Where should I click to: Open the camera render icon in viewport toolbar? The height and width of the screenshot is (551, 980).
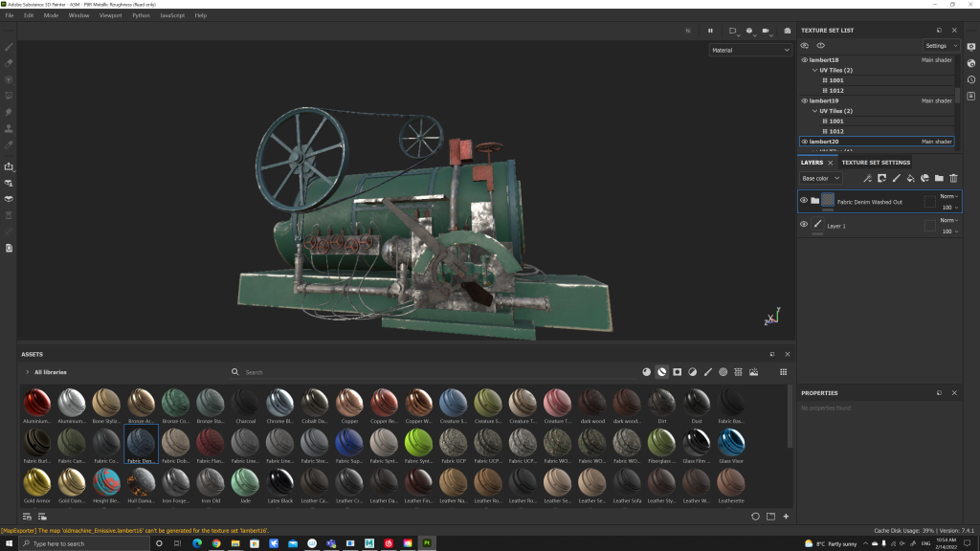[x=788, y=31]
